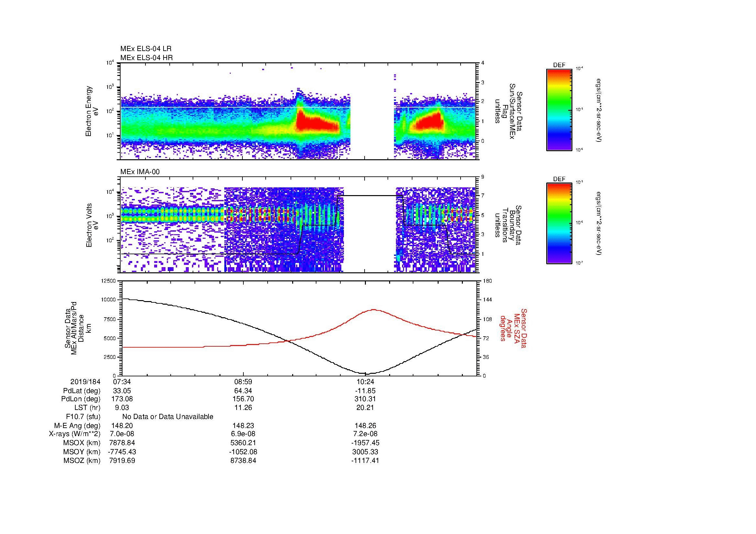Click the 10000 tick on altitude axis
Viewport: 756px width, 534px height.
tap(109, 300)
